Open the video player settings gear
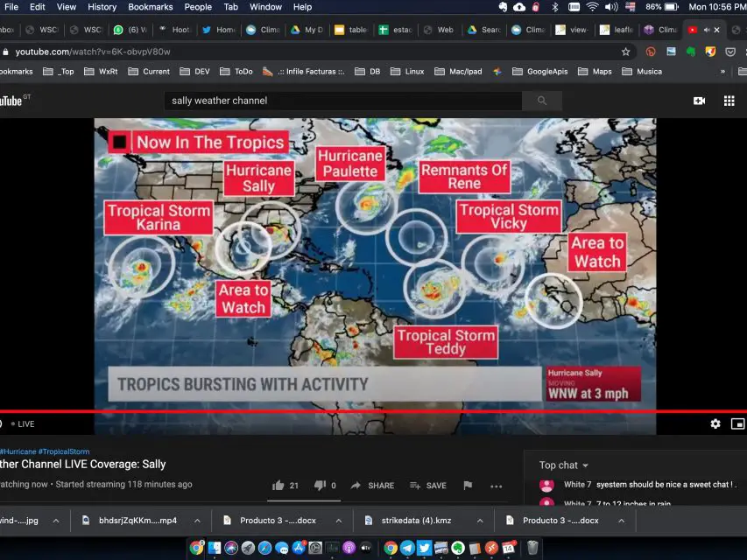The width and height of the screenshot is (747, 560). point(715,423)
